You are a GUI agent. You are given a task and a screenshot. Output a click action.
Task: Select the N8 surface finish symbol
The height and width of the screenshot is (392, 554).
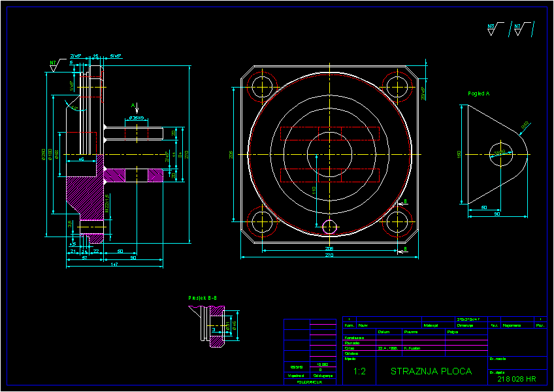click(x=491, y=26)
